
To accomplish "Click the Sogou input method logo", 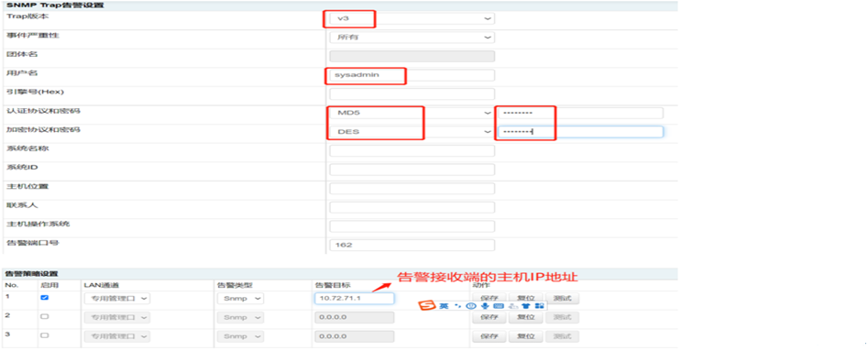I will click(x=427, y=305).
